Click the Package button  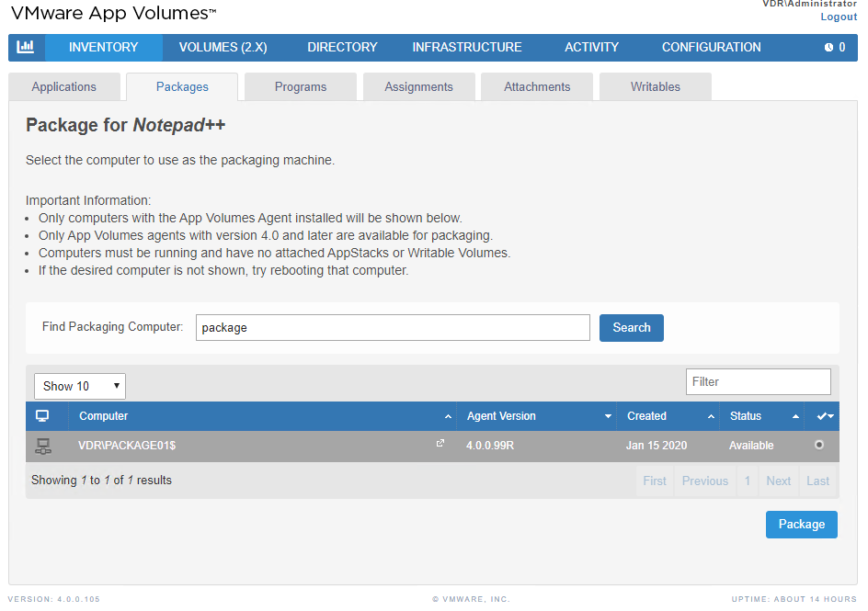[802, 525]
